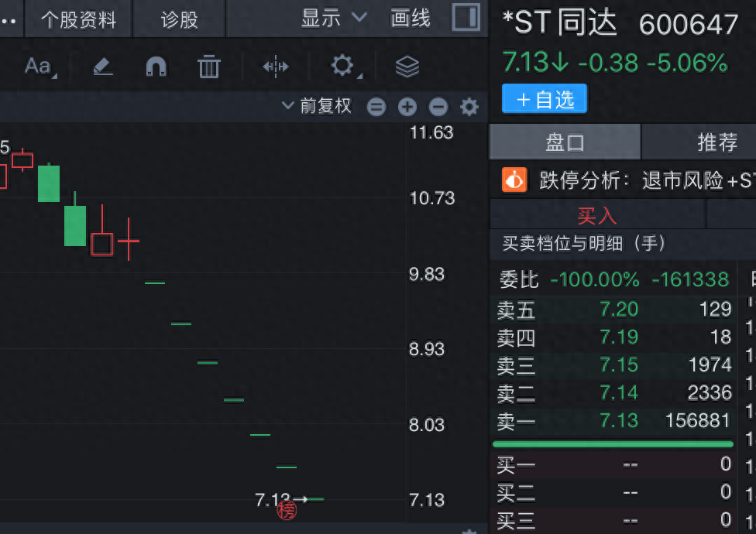Expand the Aa tool options arrow
The image size is (756, 534).
pos(54,76)
